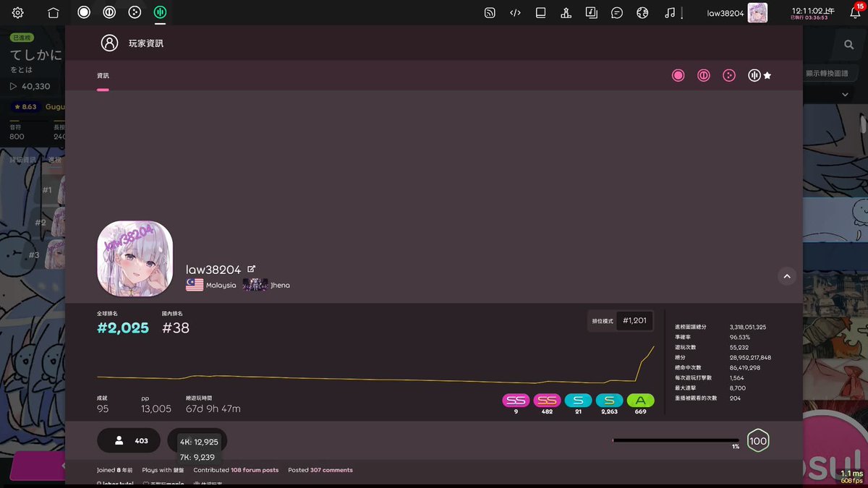Click the silver SS grade badge with 9
The height and width of the screenshot is (488, 868).
tap(516, 401)
